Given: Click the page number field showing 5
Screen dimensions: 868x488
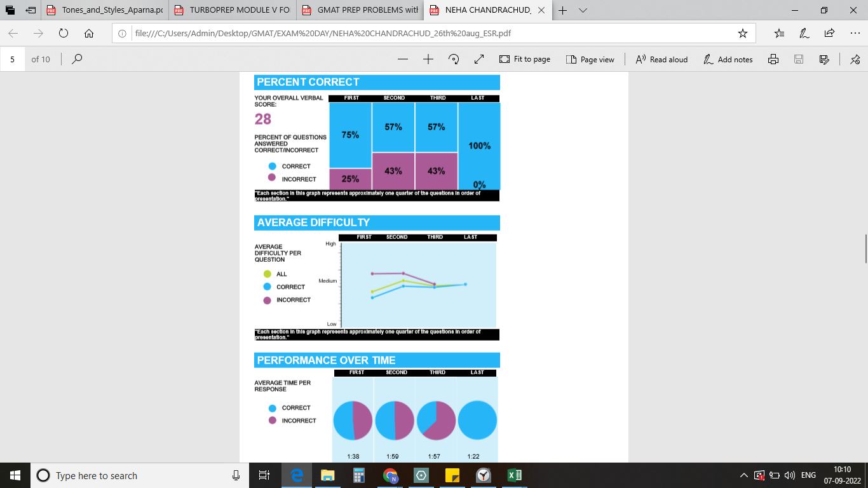Looking at the screenshot, I should click(x=13, y=59).
